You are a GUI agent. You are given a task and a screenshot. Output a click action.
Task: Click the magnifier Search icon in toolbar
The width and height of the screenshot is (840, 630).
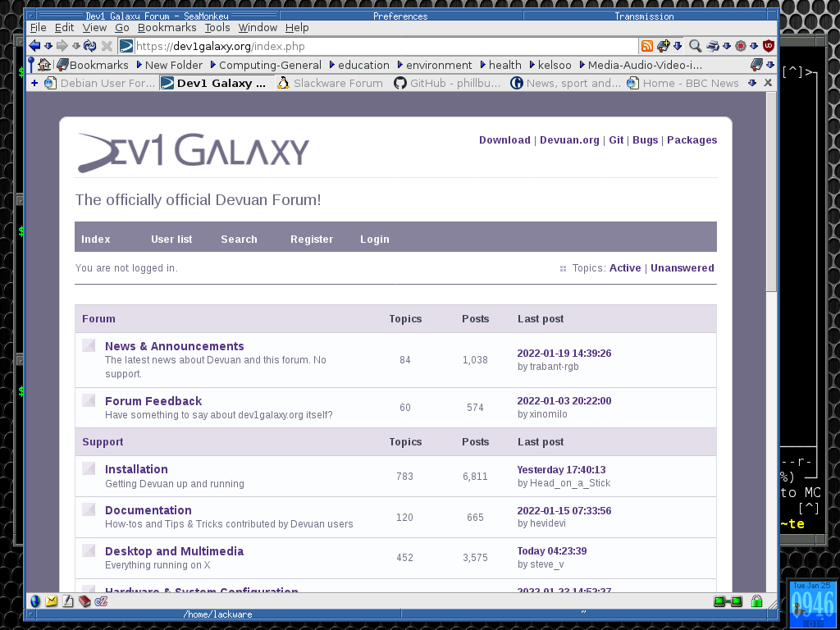[696, 46]
